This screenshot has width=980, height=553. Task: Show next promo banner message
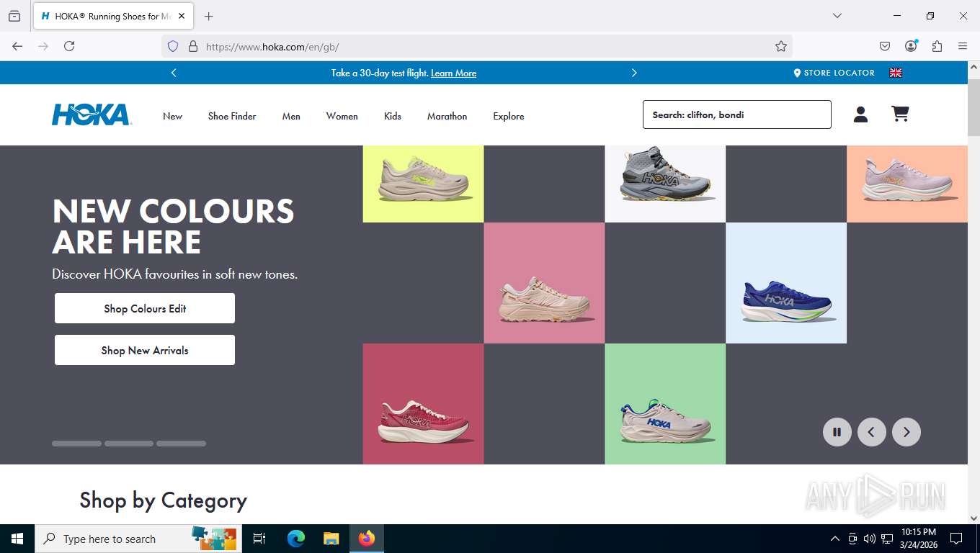(634, 73)
